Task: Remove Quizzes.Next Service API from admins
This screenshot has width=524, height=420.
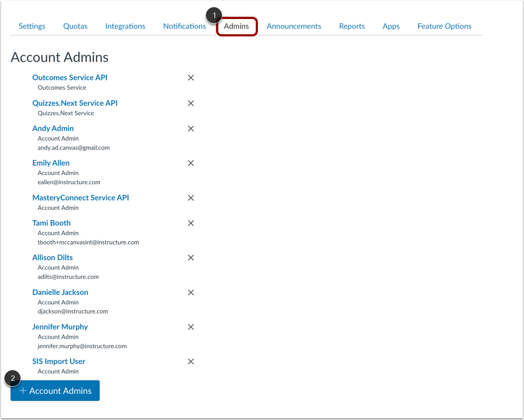Action: [x=191, y=103]
